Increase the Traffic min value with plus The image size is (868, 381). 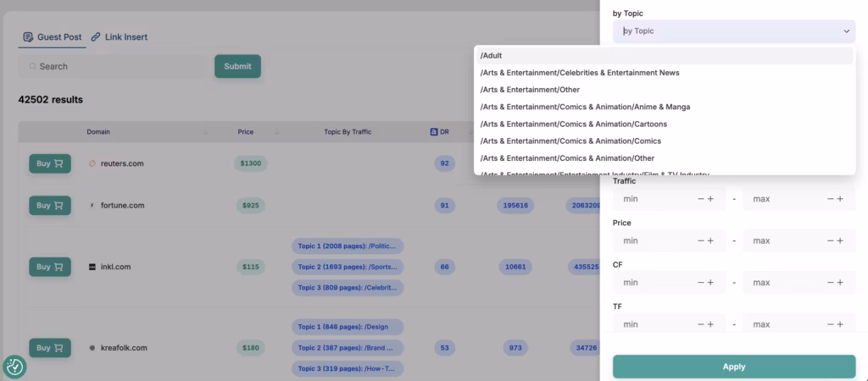click(710, 199)
